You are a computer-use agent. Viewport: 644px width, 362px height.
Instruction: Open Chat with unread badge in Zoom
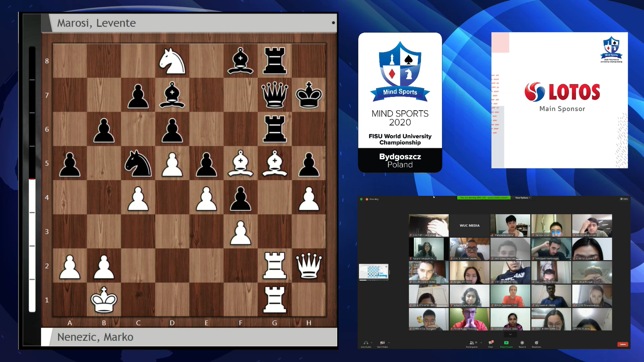[490, 344]
